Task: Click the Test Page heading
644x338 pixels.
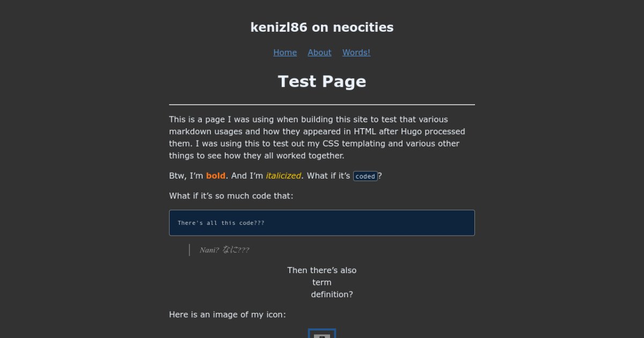Action: click(x=322, y=82)
